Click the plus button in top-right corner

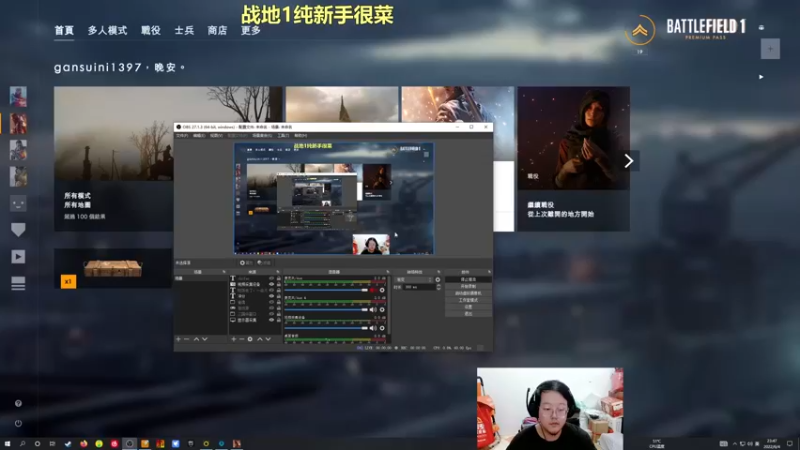click(770, 49)
